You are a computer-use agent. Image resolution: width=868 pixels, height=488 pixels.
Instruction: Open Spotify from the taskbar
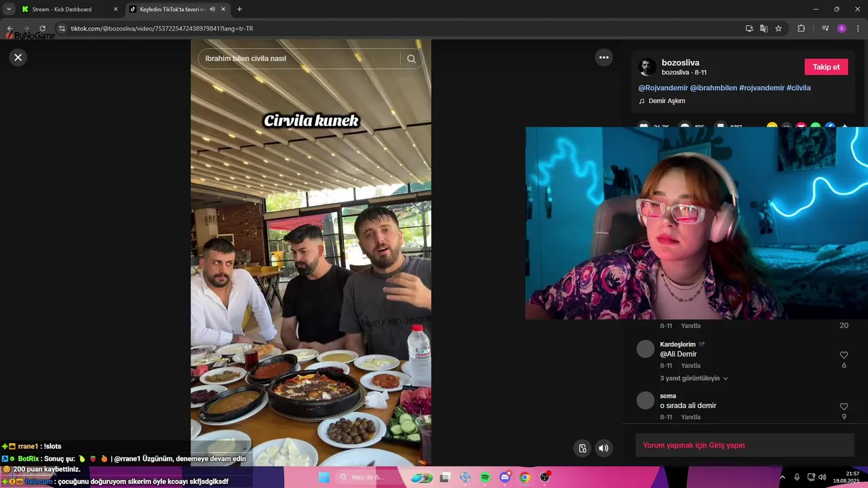(485, 477)
